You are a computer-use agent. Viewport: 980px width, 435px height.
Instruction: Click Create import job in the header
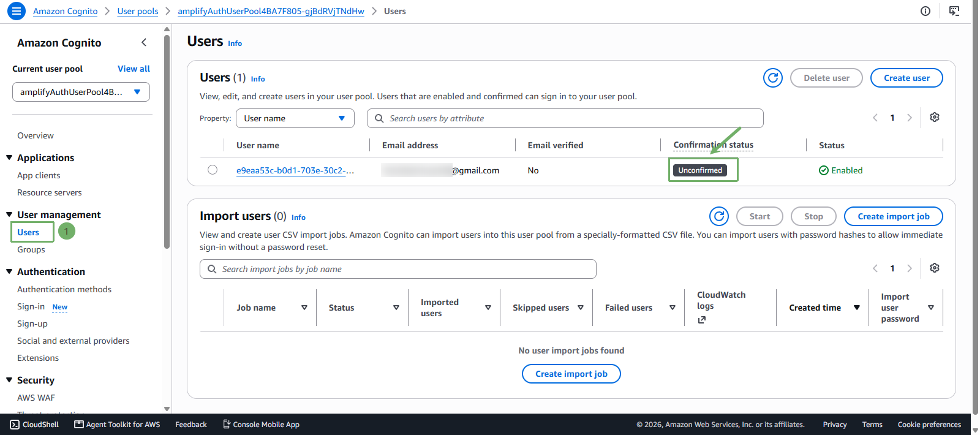[894, 216]
